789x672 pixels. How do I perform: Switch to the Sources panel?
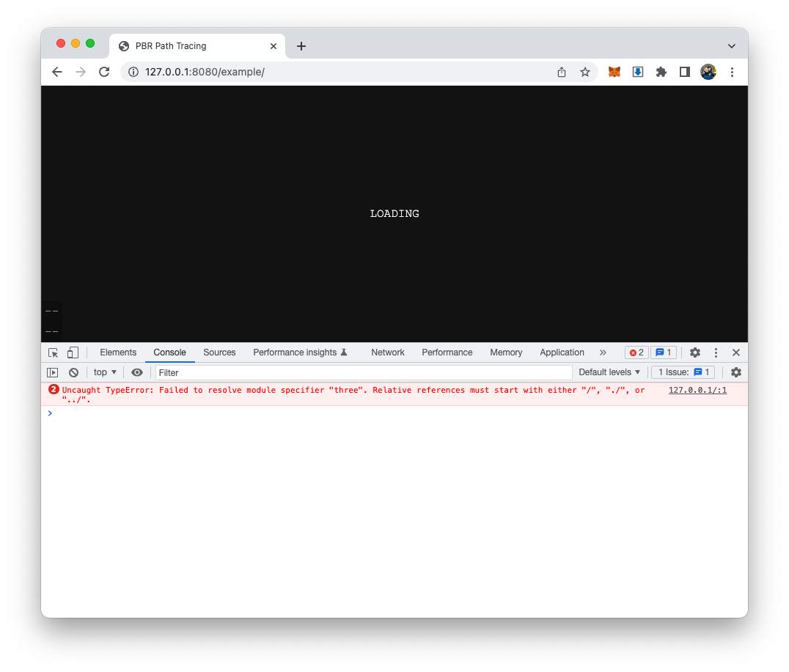click(219, 352)
